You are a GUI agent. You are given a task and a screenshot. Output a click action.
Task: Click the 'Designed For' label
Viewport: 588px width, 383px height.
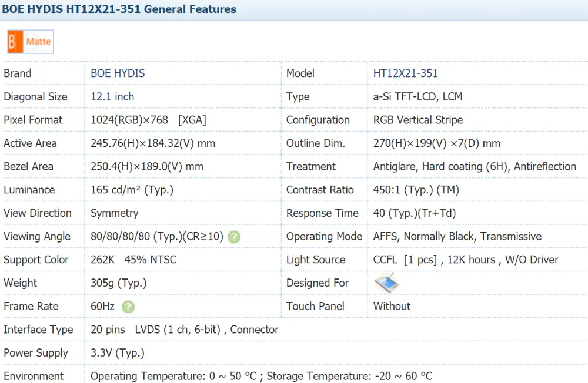(318, 283)
